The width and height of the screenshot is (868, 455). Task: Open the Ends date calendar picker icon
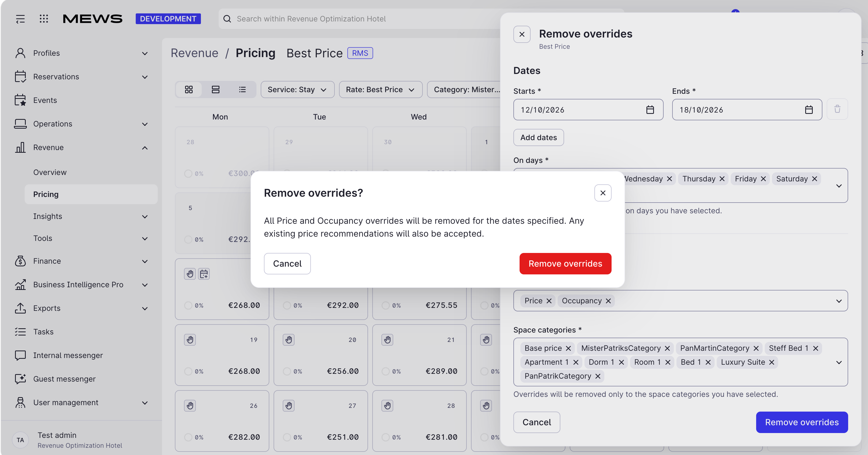click(809, 110)
